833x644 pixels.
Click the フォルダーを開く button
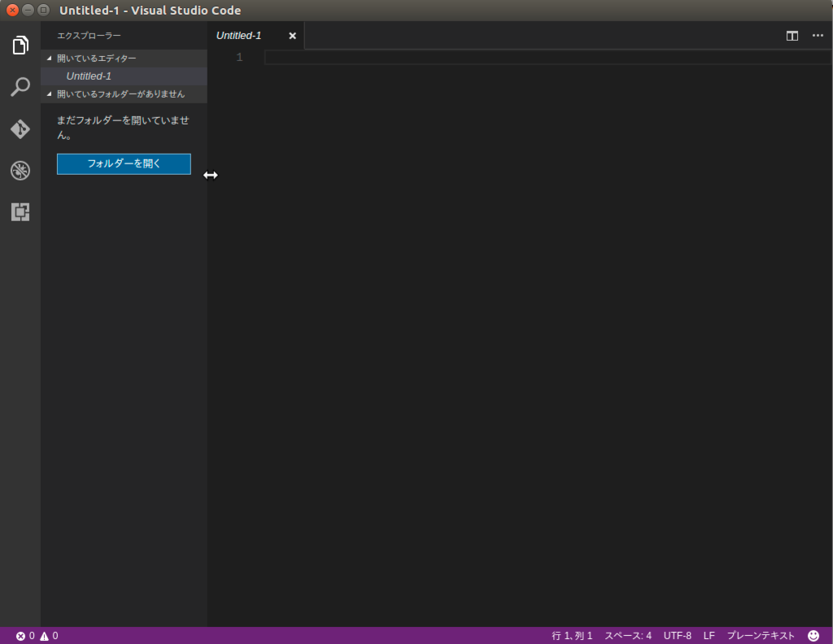coord(124,163)
